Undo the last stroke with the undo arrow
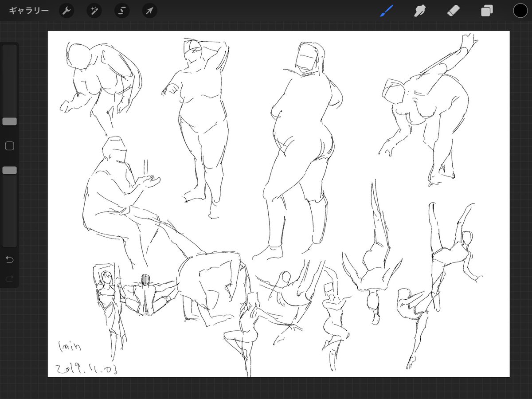This screenshot has width=532, height=399. (x=9, y=259)
